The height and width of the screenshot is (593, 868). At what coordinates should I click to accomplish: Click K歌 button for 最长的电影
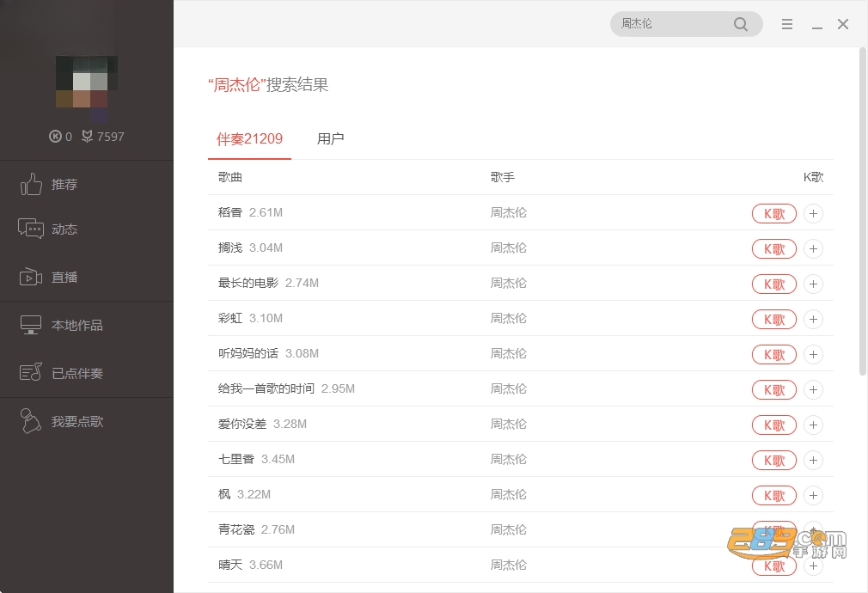tap(773, 284)
